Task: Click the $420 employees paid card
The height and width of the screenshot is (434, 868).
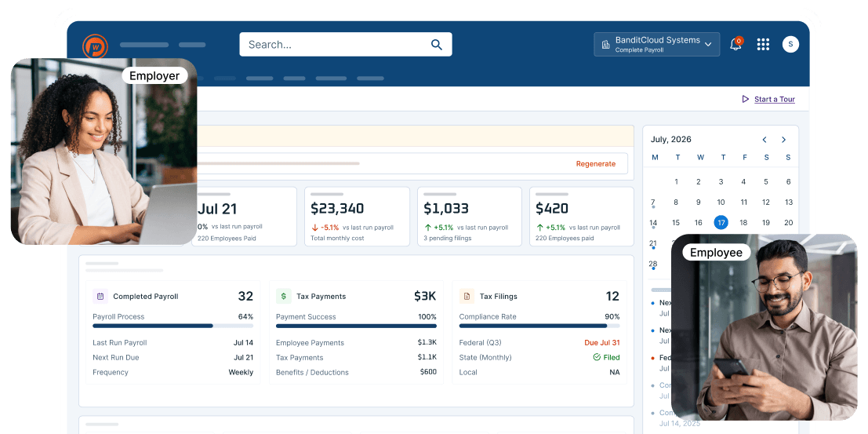Action: coord(581,216)
